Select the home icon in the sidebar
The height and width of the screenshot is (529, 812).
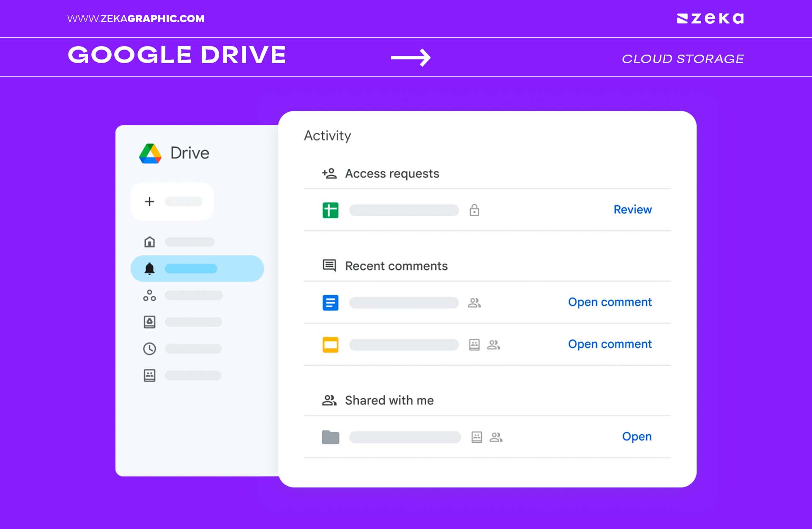149,242
